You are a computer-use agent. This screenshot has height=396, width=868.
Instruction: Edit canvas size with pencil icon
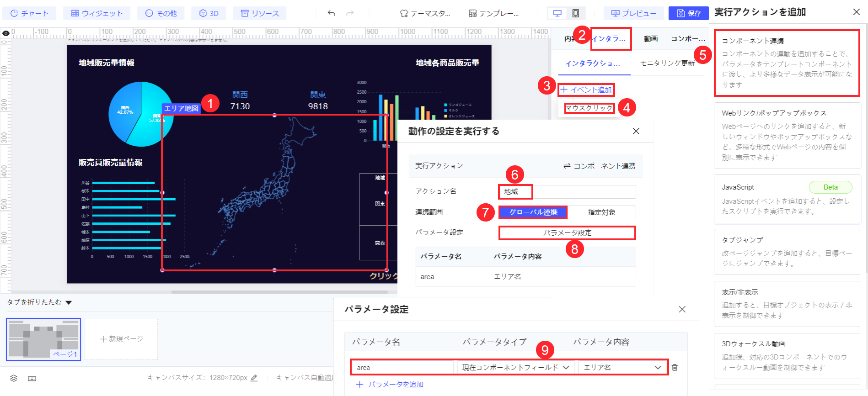254,378
